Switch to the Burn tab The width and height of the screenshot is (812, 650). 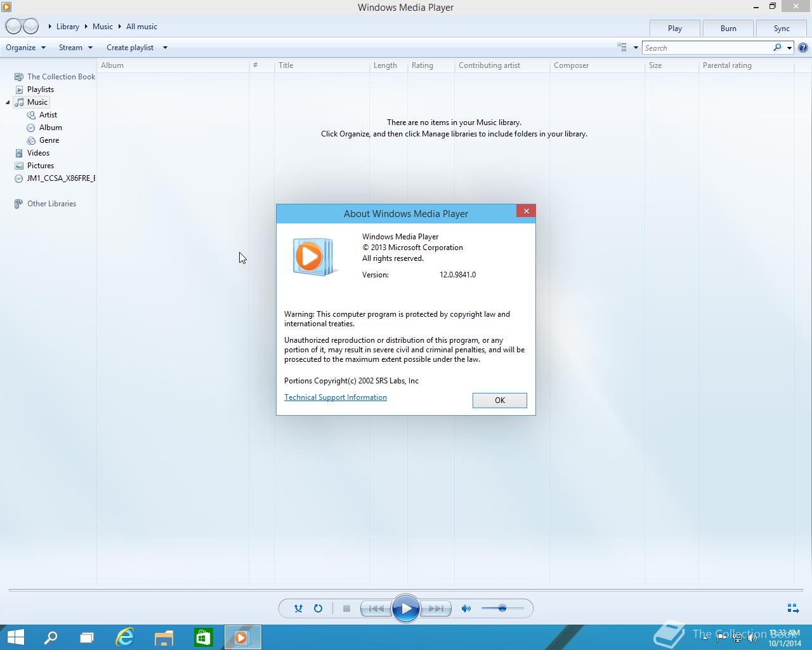coord(728,29)
